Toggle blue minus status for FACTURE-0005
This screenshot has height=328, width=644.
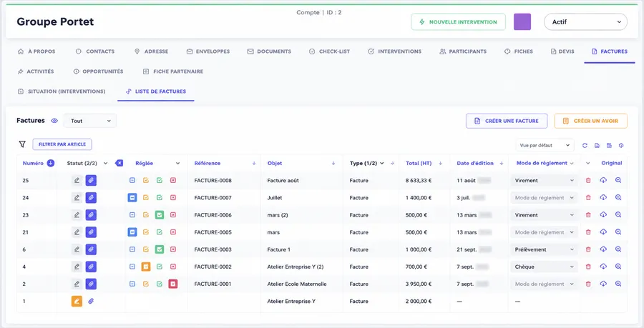tap(132, 232)
